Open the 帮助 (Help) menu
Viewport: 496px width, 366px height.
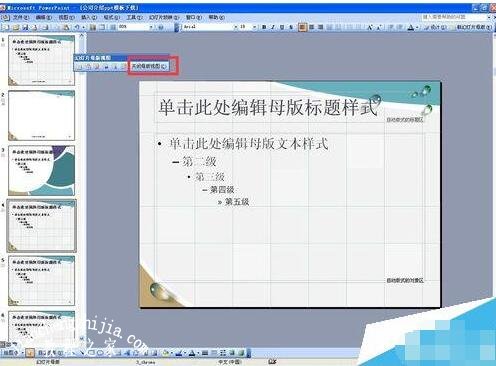[216, 17]
